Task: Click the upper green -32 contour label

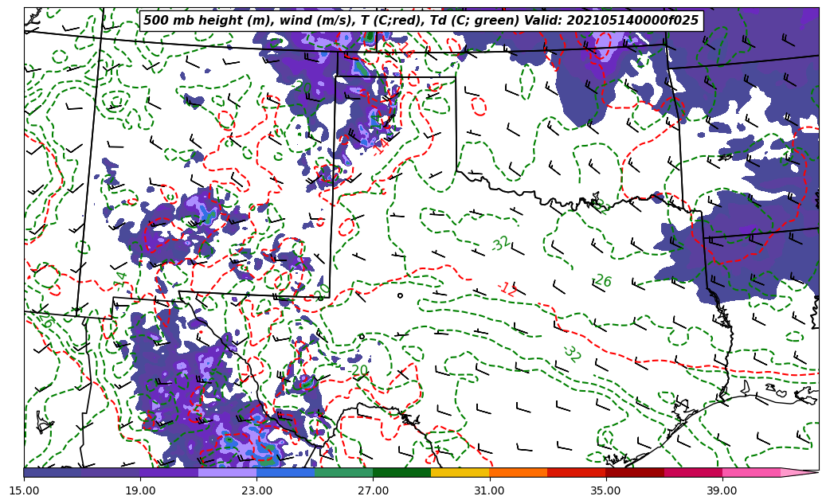Action: click(x=500, y=244)
